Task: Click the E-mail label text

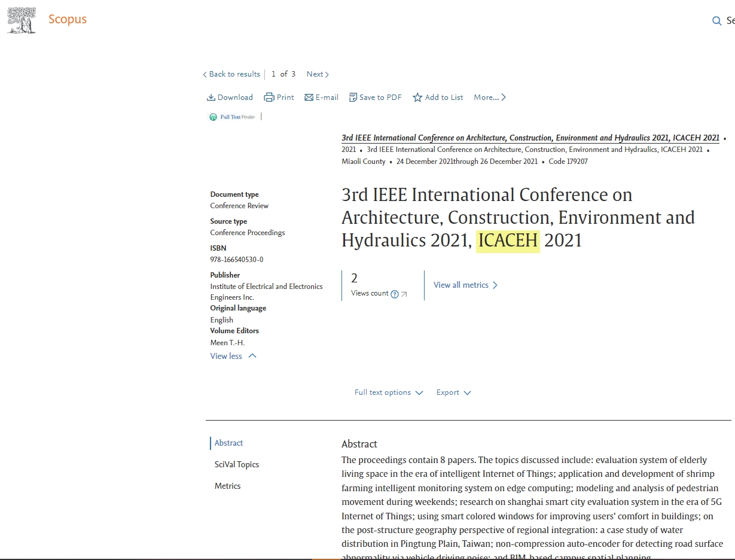Action: coord(327,98)
